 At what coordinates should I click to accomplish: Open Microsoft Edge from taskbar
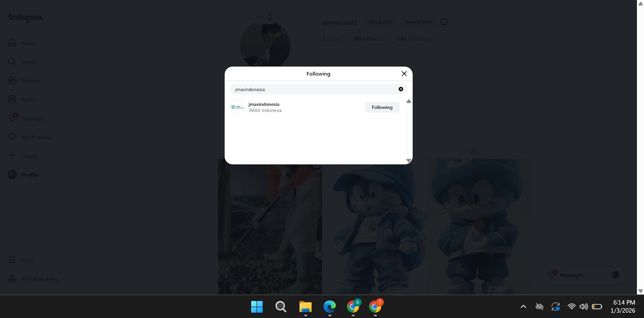click(329, 307)
